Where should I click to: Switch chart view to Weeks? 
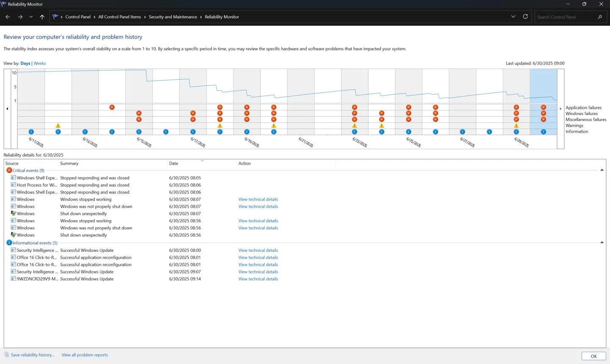point(39,63)
